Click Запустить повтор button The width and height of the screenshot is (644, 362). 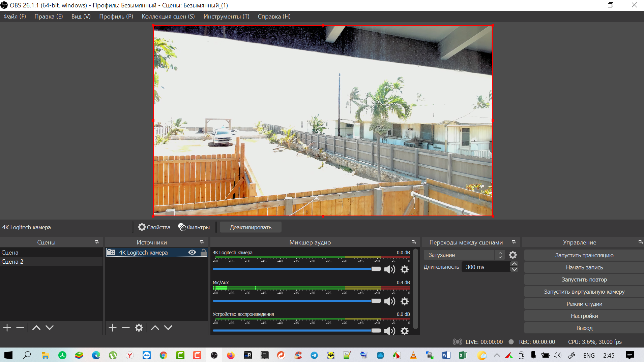pyautogui.click(x=584, y=279)
